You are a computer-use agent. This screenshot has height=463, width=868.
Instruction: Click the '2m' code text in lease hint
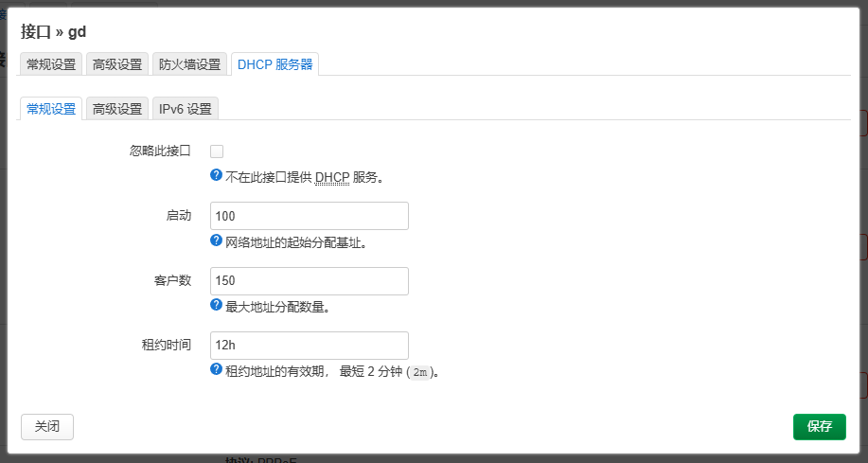click(420, 373)
